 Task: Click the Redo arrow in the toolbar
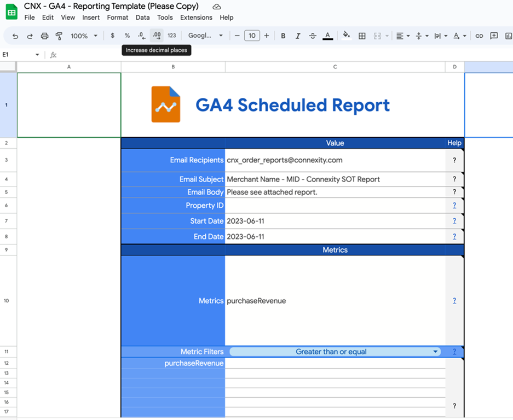point(30,36)
